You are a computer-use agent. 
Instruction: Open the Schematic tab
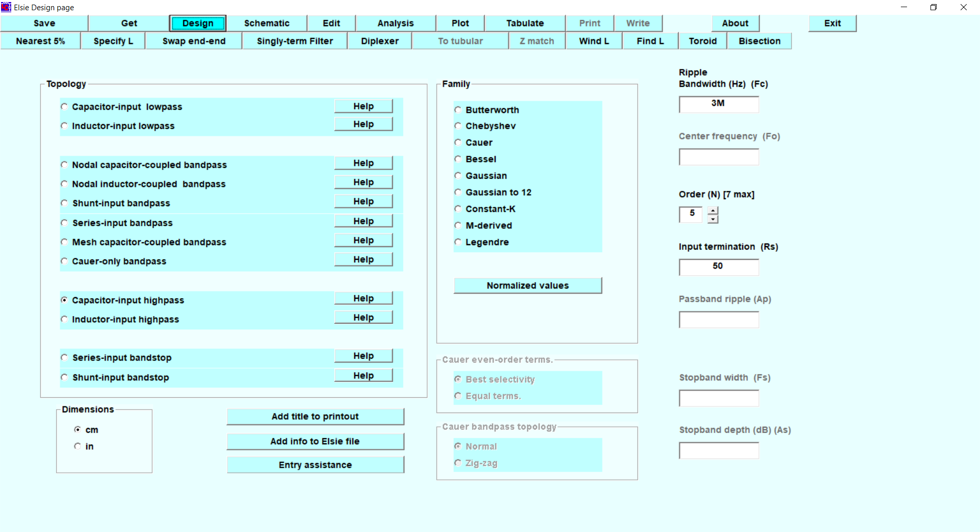pyautogui.click(x=266, y=23)
